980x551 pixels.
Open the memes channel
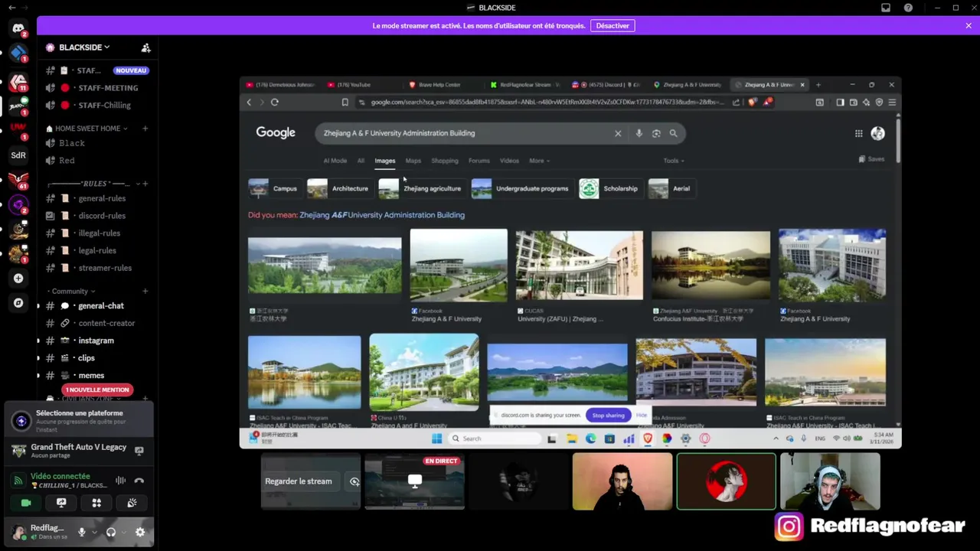click(x=100, y=375)
